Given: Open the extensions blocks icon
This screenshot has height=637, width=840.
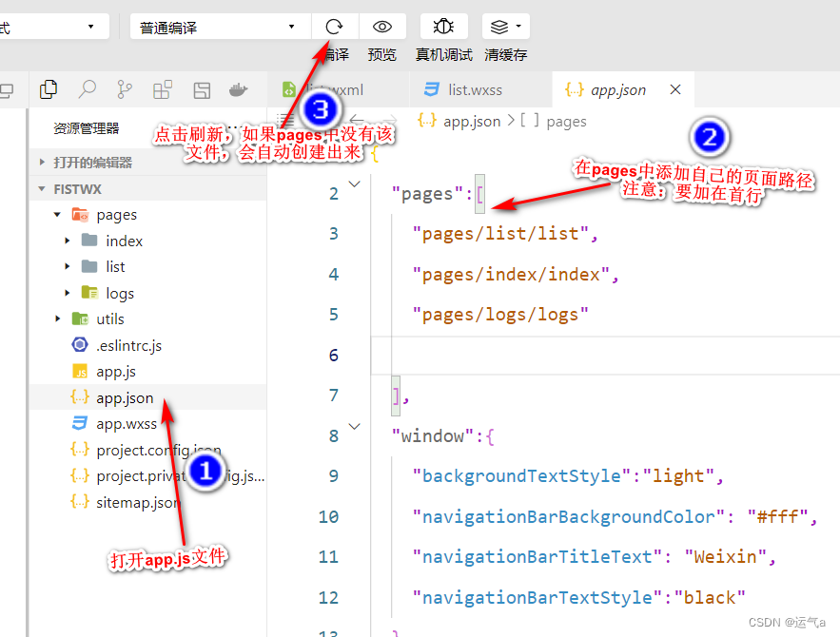Looking at the screenshot, I should pos(163,90).
